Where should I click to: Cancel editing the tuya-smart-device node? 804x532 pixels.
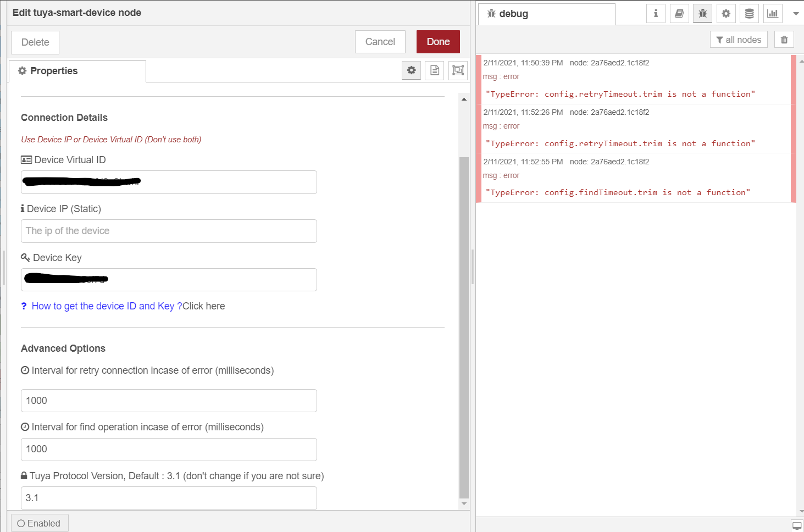(380, 41)
